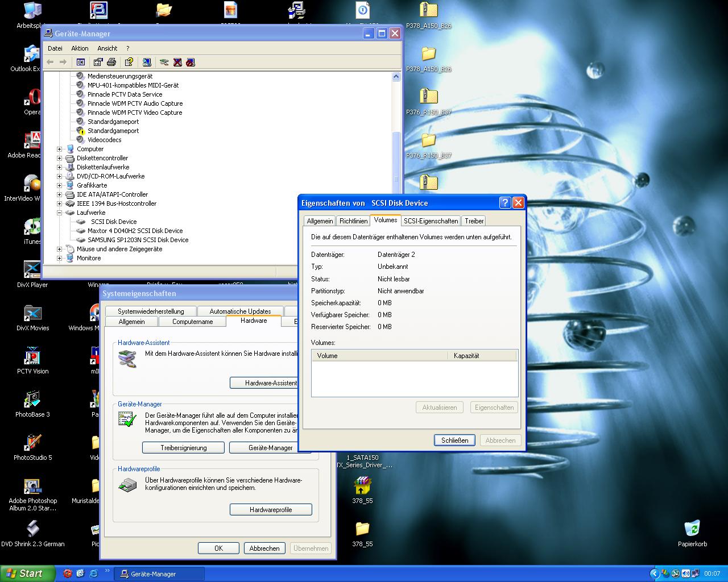The width and height of the screenshot is (728, 582).
Task: Click the uninstall device toolbar icon
Action: [x=177, y=62]
